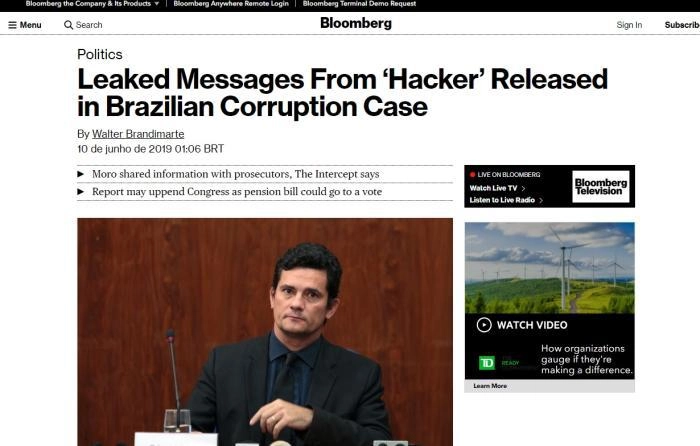Expand the Moro shared information bullet
The height and width of the screenshot is (446, 700).
tap(81, 174)
